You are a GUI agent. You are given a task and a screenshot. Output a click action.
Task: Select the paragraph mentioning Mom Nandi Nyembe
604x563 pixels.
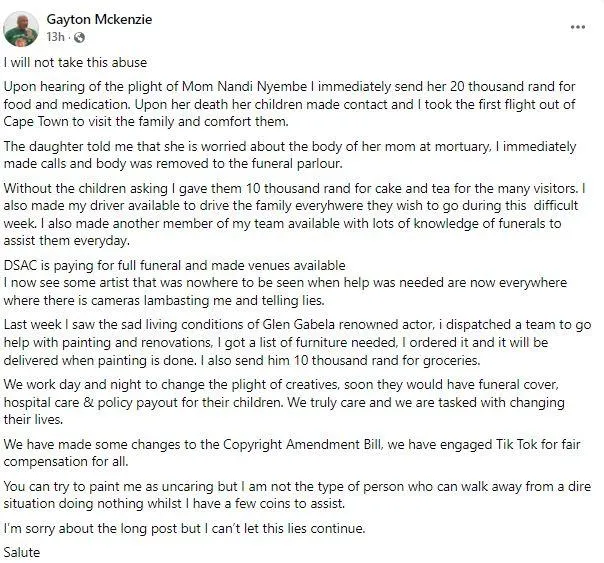click(290, 104)
